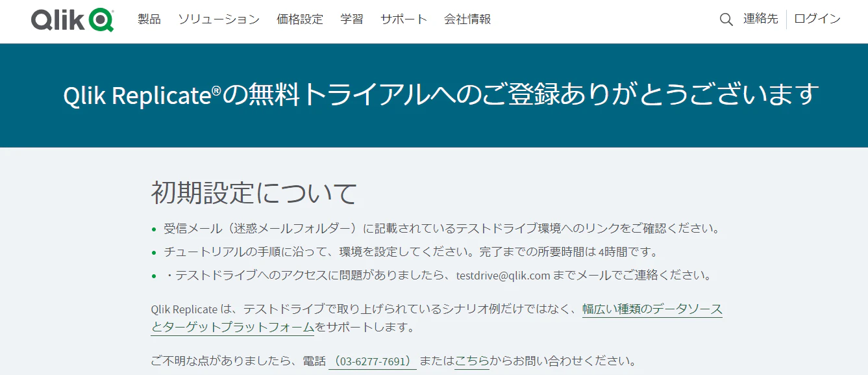Viewport: 868px width, 375px height.
Task: Open the 製品 menu
Action: 149,19
